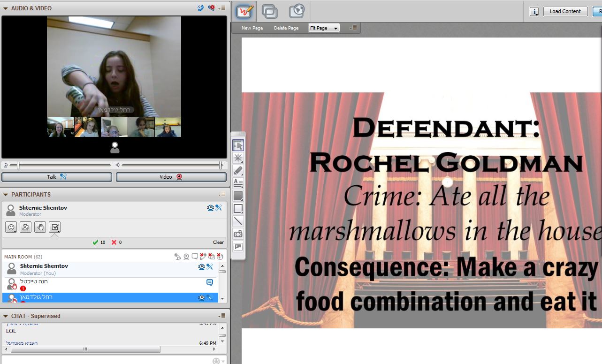
Task: Toggle Main Room chat permission
Action: (x=195, y=257)
